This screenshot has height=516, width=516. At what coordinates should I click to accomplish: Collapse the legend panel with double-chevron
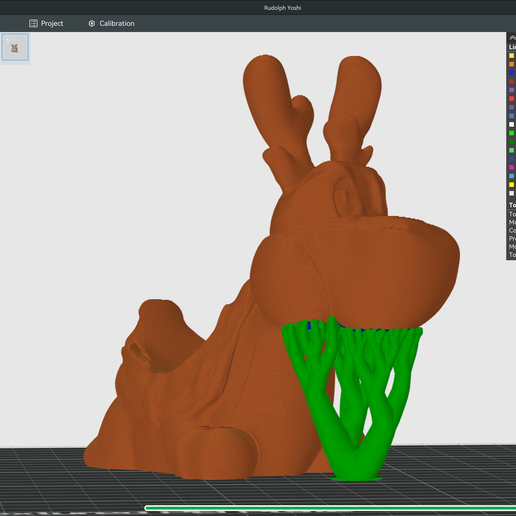coord(512,38)
